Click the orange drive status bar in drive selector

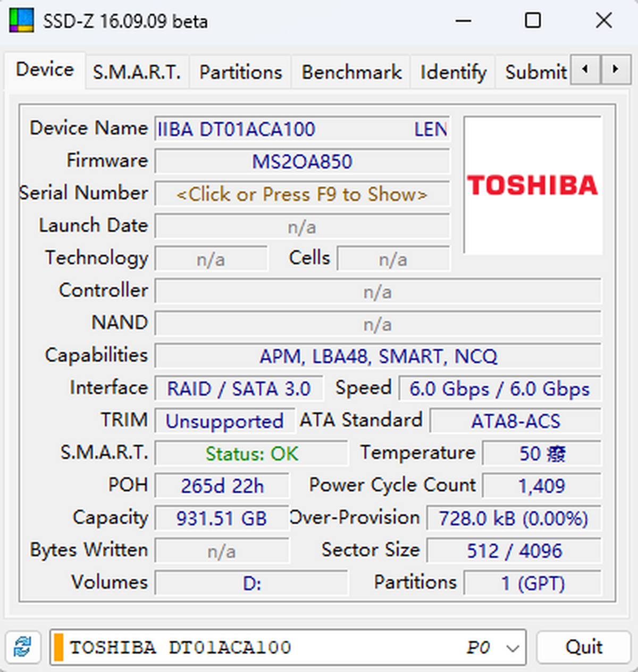coord(58,647)
